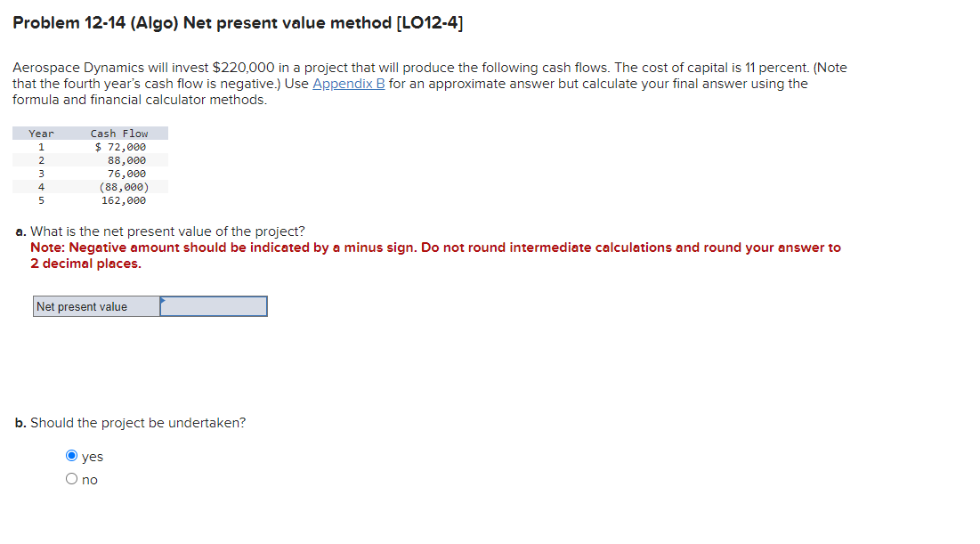Select the problem title 'Problem 12-14'

67,22
